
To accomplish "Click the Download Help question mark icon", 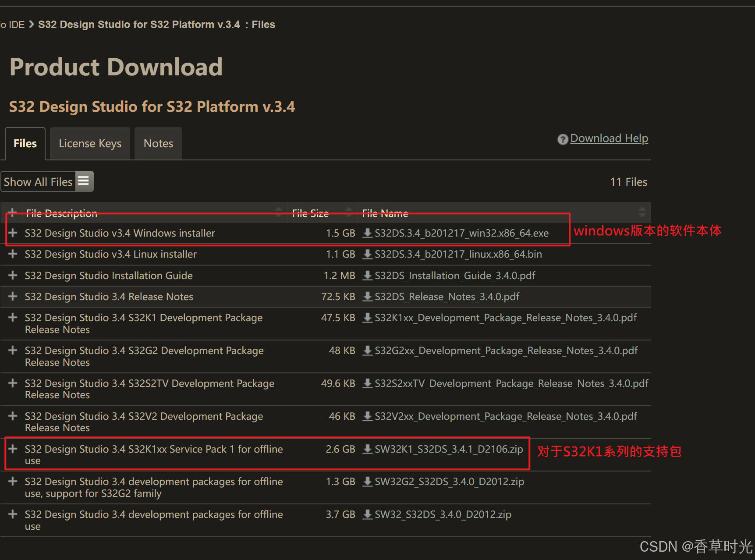I will [563, 139].
